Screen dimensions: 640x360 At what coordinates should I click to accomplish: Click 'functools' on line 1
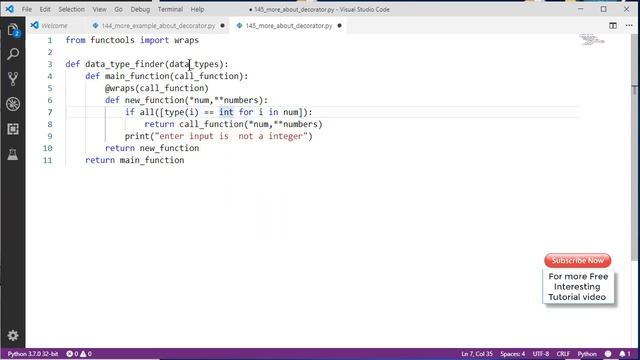tap(112, 40)
